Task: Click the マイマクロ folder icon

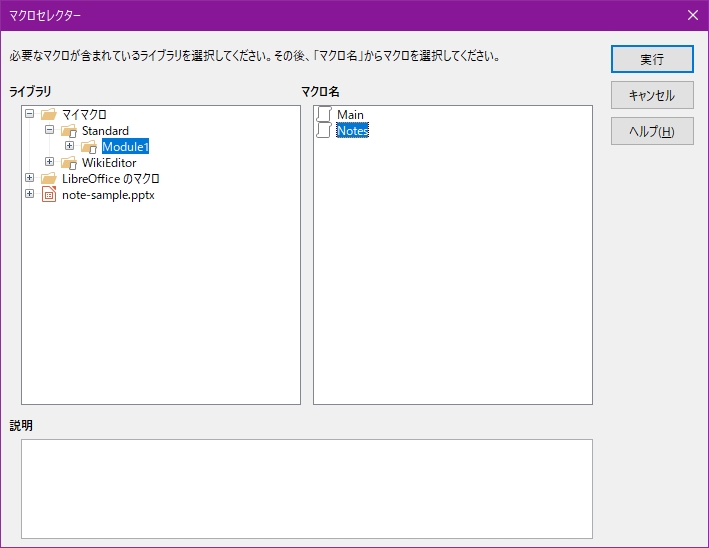Action: click(49, 115)
